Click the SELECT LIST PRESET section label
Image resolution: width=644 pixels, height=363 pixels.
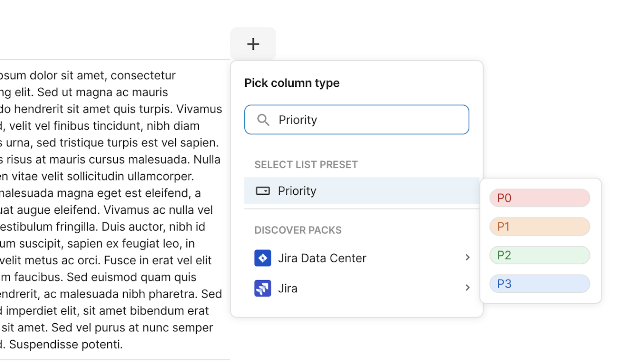pyautogui.click(x=306, y=165)
